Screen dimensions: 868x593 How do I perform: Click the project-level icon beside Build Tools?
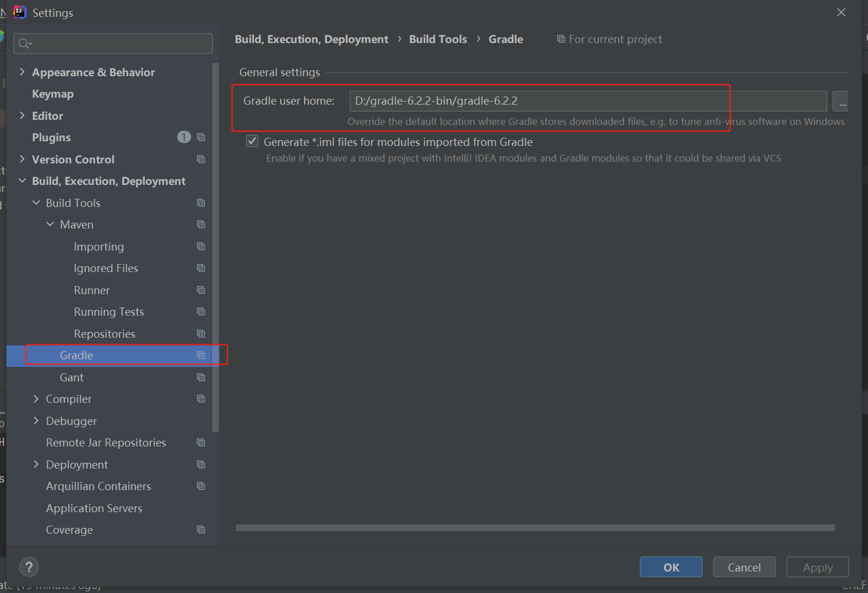[201, 203]
